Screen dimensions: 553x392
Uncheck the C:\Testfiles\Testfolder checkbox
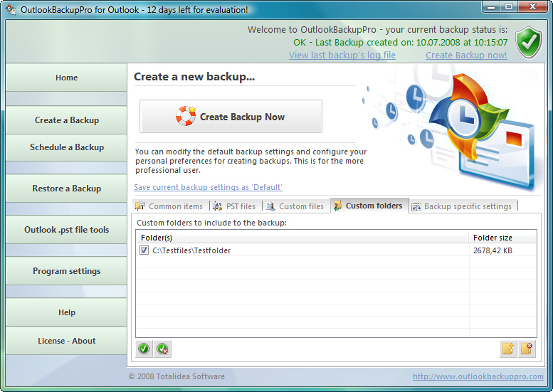click(x=144, y=250)
